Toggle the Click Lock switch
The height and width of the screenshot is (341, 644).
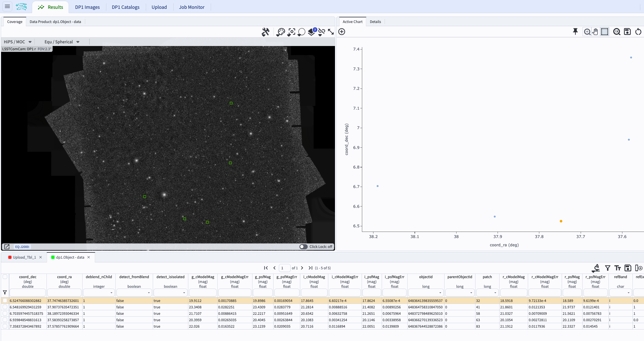(x=303, y=247)
